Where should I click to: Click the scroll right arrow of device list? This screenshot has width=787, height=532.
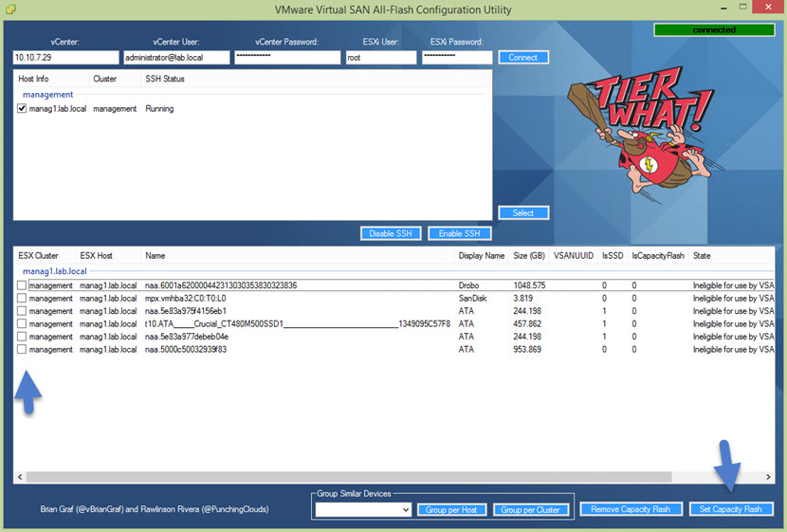(x=768, y=477)
